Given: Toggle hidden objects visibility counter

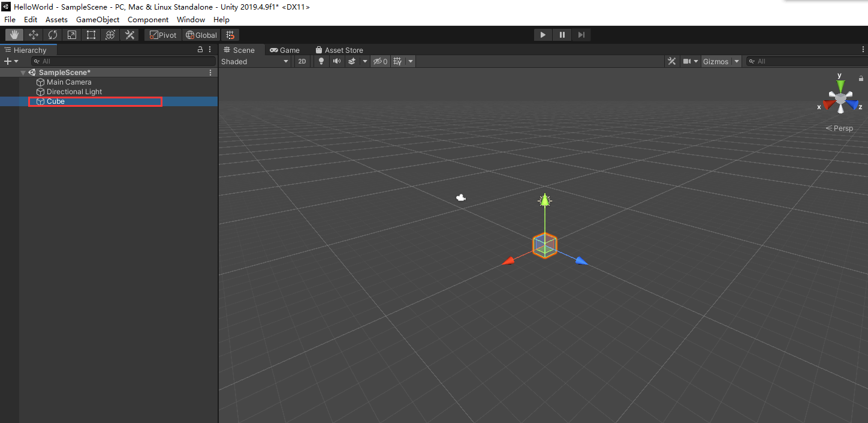Looking at the screenshot, I should (380, 61).
